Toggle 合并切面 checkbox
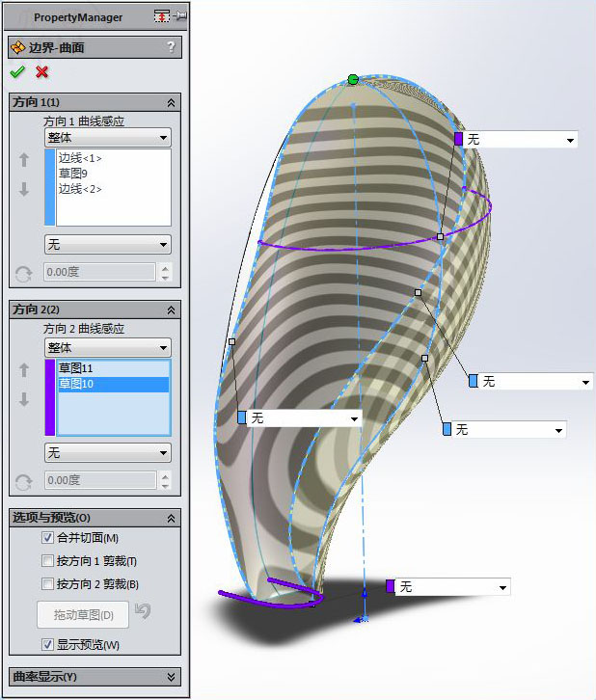The height and width of the screenshot is (700, 596). 47,537
